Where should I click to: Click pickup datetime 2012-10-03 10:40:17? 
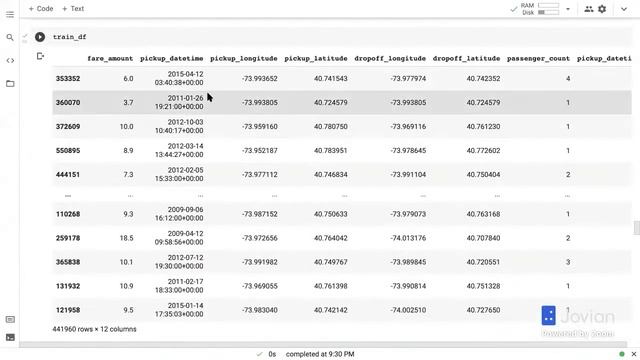coord(179,127)
